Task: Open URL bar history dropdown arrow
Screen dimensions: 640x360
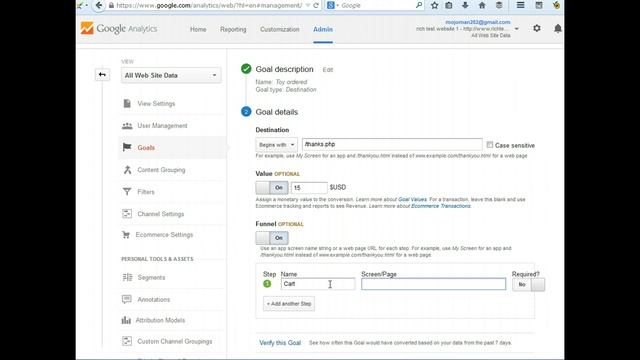Action: coord(308,5)
